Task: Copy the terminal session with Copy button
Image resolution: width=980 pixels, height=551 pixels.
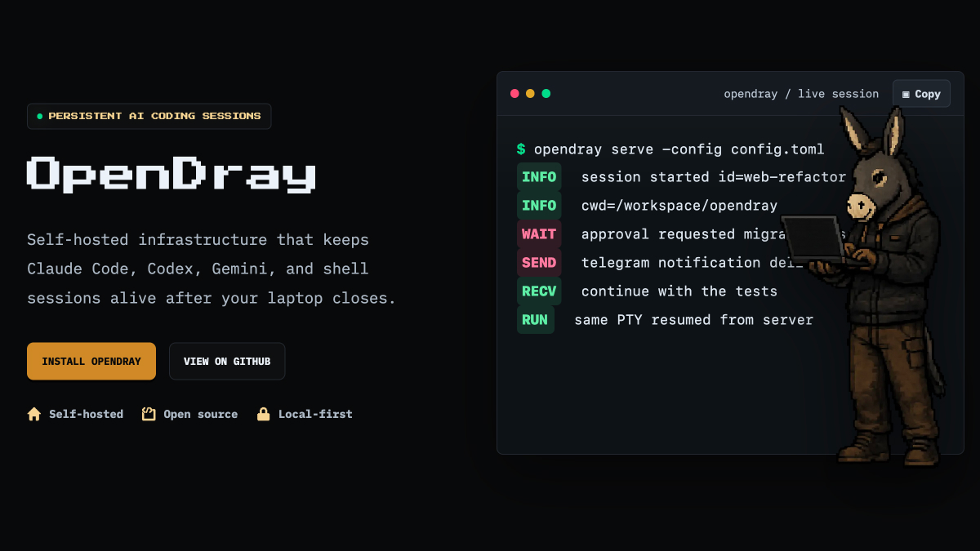Action: point(921,94)
